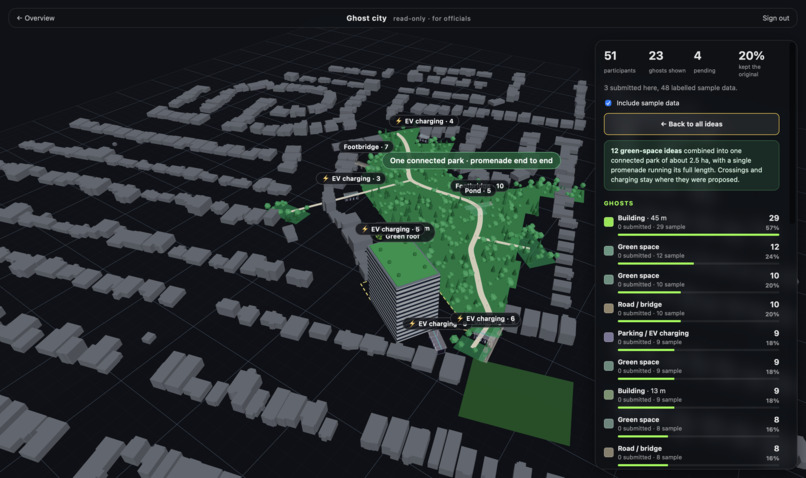806x478 pixels.
Task: Go back via the Overview link
Action: 35,18
